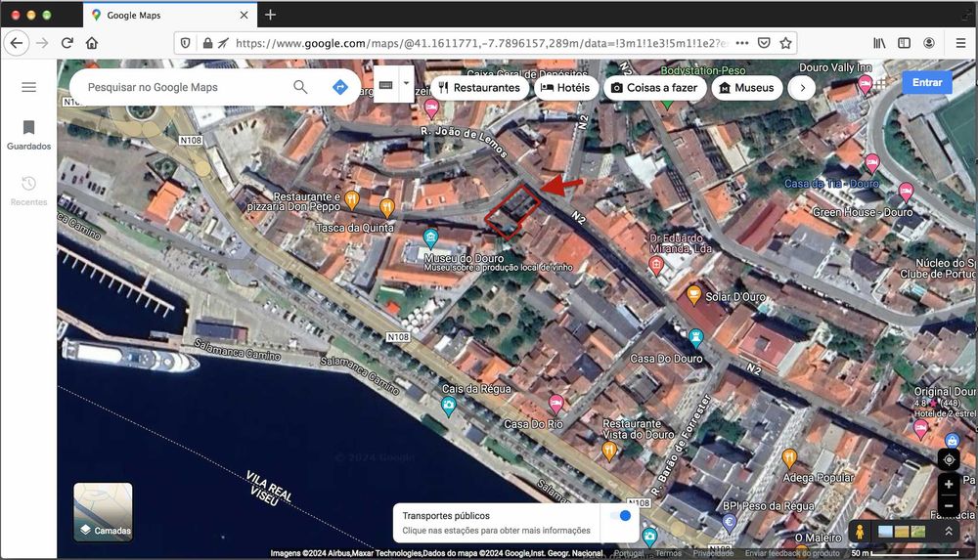Viewport: 978px width, 560px height.
Task: Go back with browser back arrow
Action: click(17, 43)
